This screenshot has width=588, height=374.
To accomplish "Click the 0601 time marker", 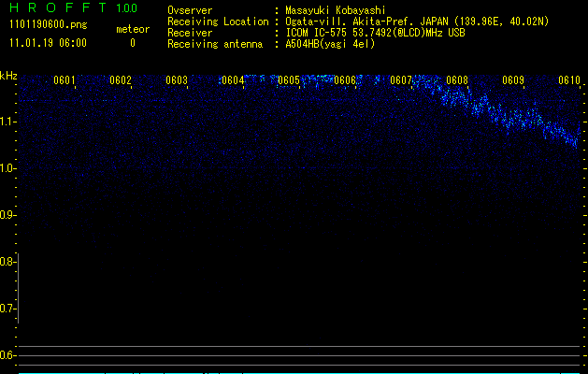I will (x=65, y=80).
